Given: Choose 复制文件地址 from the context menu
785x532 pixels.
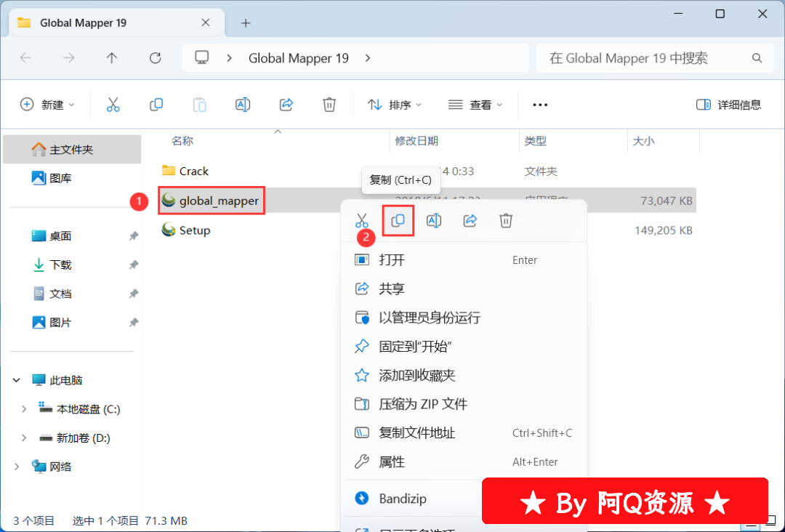Looking at the screenshot, I should coord(464,433).
